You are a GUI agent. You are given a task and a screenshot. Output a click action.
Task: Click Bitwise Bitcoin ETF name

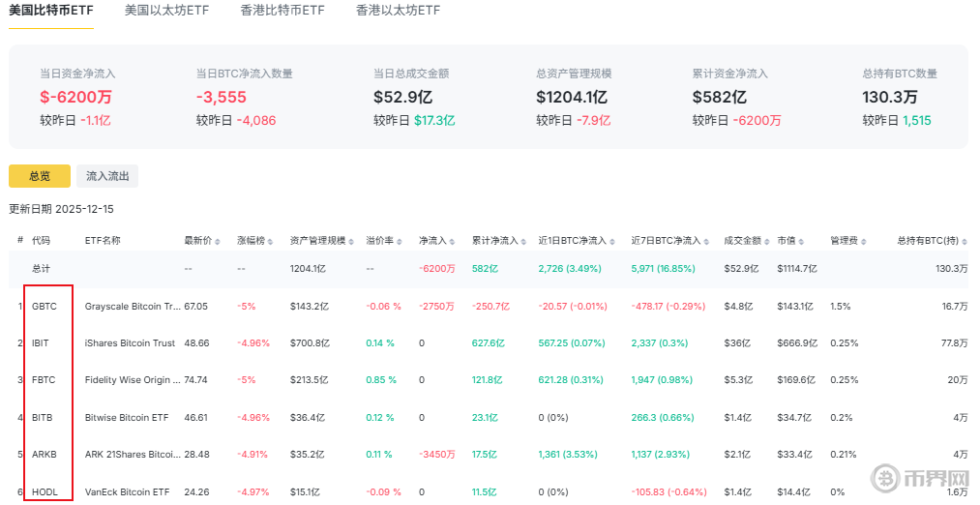pos(127,418)
